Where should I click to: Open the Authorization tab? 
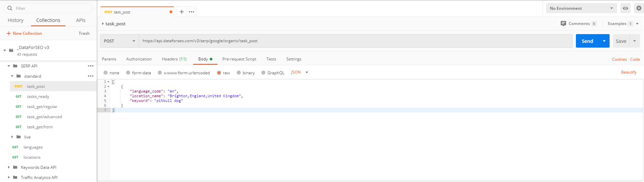click(139, 59)
